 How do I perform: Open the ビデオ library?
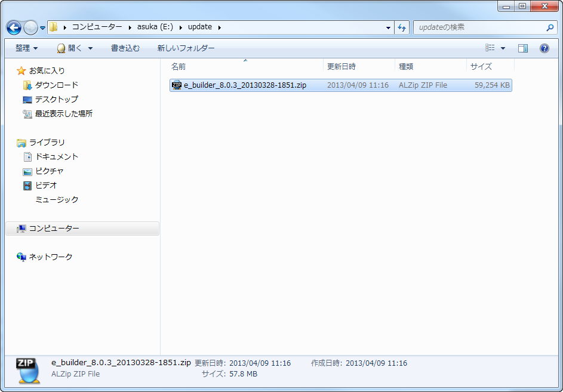[x=46, y=185]
